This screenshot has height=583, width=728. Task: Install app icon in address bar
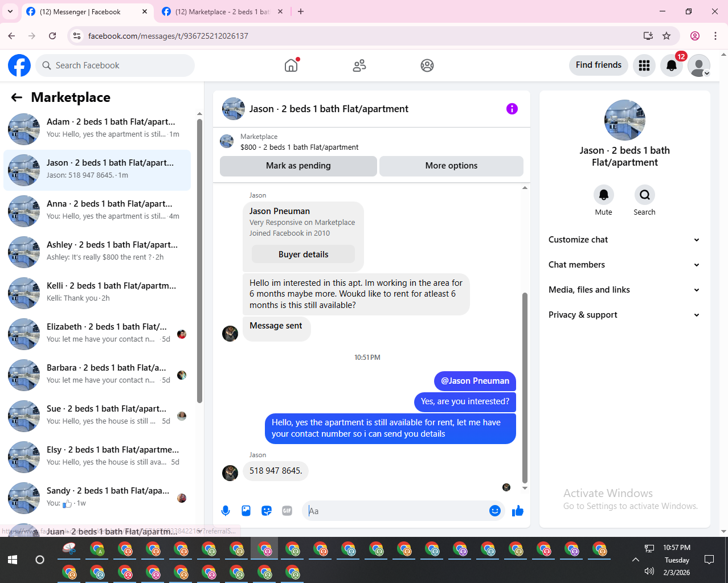coord(648,36)
